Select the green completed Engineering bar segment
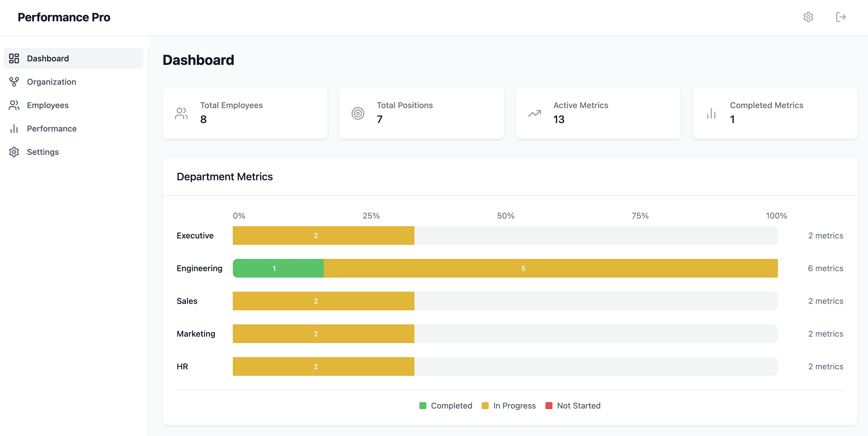This screenshot has height=436, width=868. coord(278,268)
